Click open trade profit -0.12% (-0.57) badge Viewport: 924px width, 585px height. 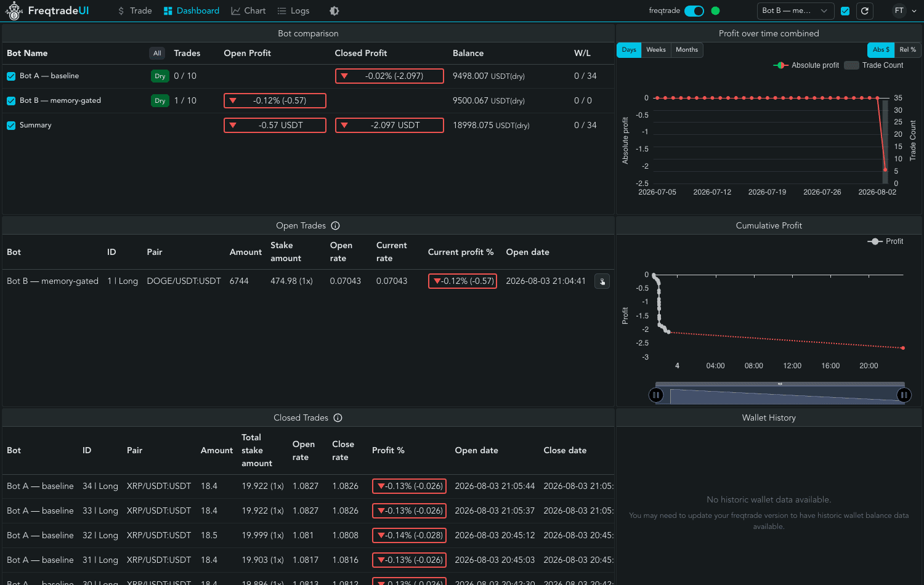coord(463,281)
